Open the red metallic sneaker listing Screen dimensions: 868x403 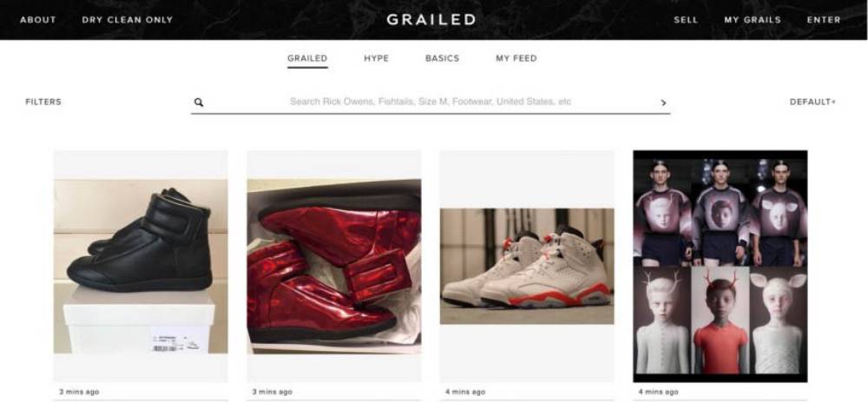click(334, 266)
